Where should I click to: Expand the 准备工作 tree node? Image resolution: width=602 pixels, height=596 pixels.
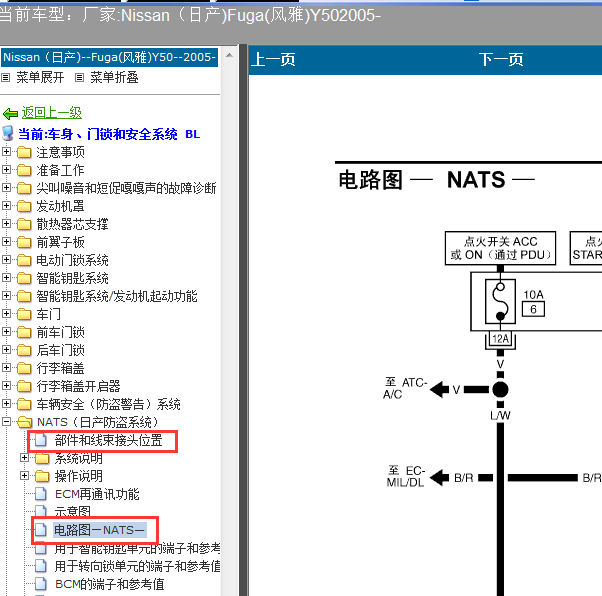pyautogui.click(x=6, y=169)
